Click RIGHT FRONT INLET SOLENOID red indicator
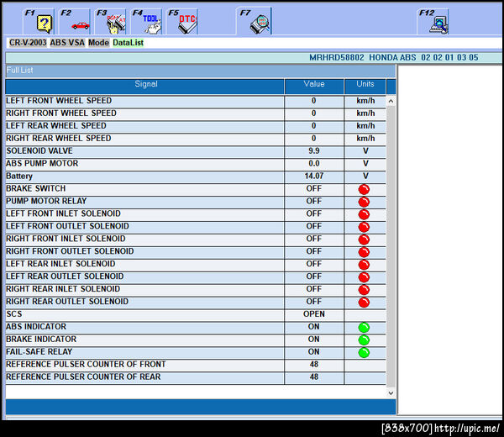504x437 pixels. click(364, 240)
